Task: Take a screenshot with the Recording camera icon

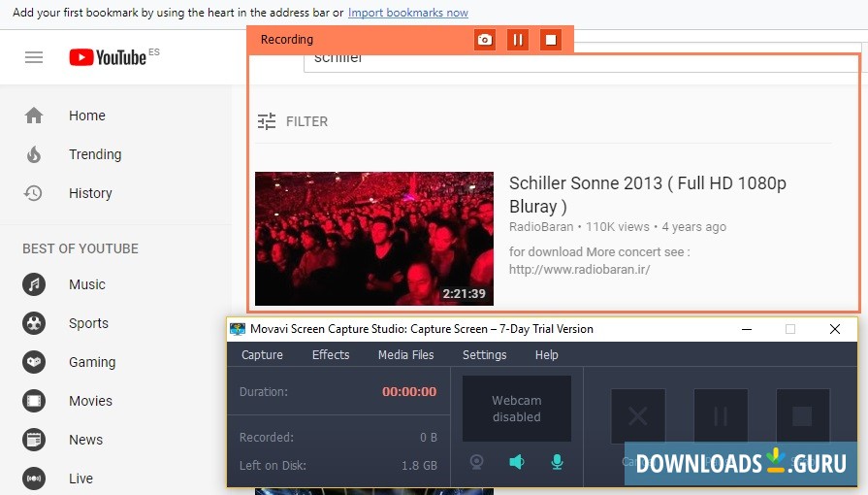Action: 484,40
